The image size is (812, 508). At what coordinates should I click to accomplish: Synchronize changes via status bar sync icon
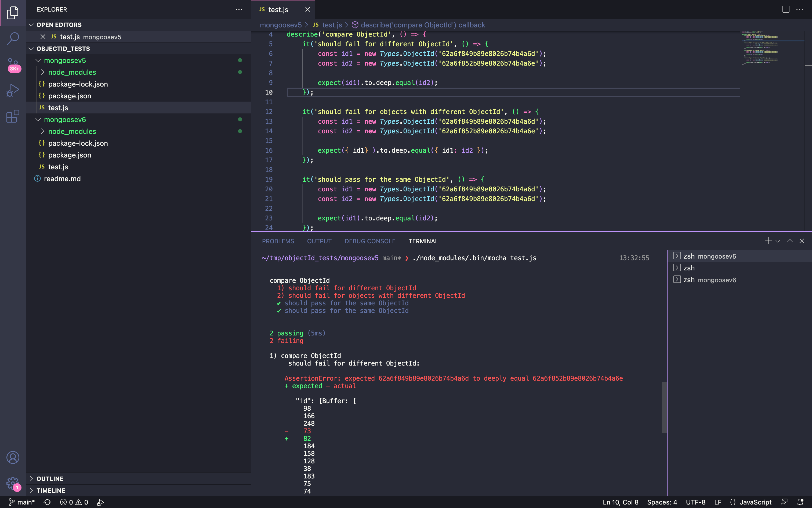(47, 502)
